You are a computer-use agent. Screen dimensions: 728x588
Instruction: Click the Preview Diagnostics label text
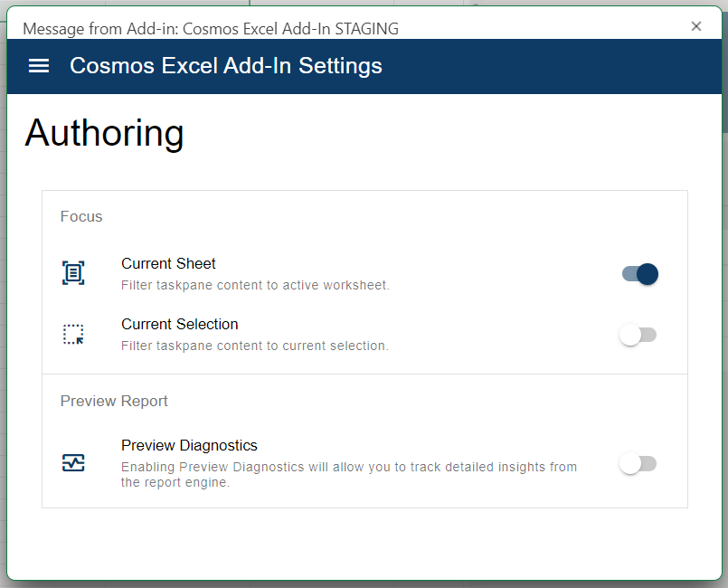(189, 445)
